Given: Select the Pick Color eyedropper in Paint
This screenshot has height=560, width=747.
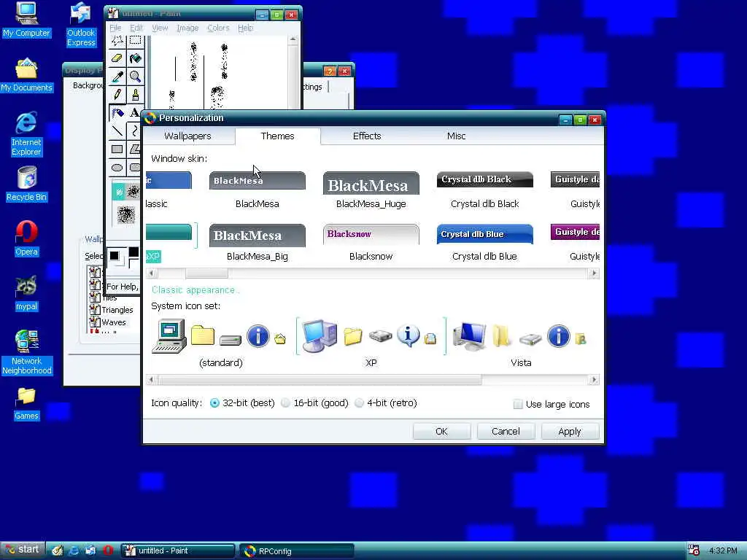Looking at the screenshot, I should pyautogui.click(x=117, y=77).
